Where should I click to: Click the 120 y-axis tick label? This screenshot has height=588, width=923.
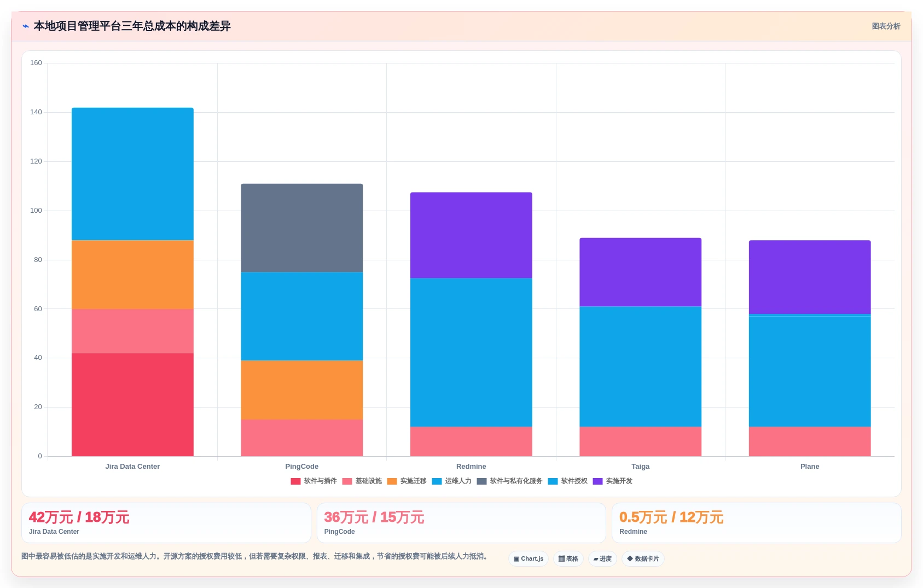(36, 161)
